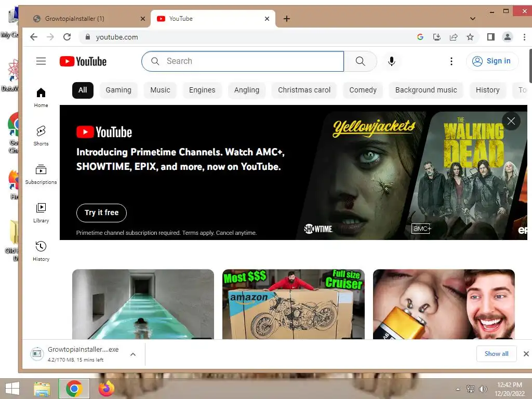Open the battery nose video thumbnail
The height and width of the screenshot is (399, 532).
pos(444,304)
